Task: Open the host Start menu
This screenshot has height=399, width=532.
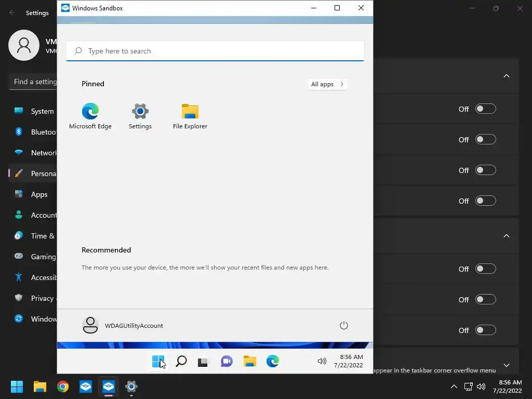Action: [17, 387]
